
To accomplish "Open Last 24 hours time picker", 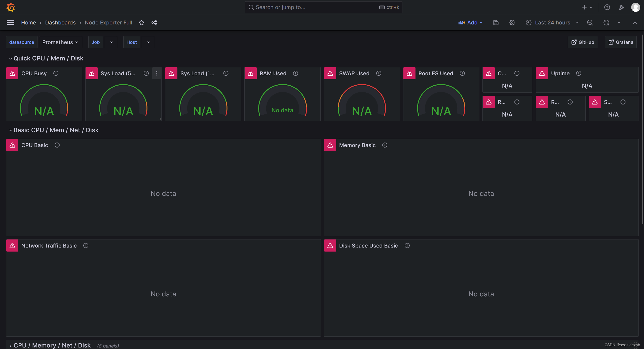I will [552, 23].
